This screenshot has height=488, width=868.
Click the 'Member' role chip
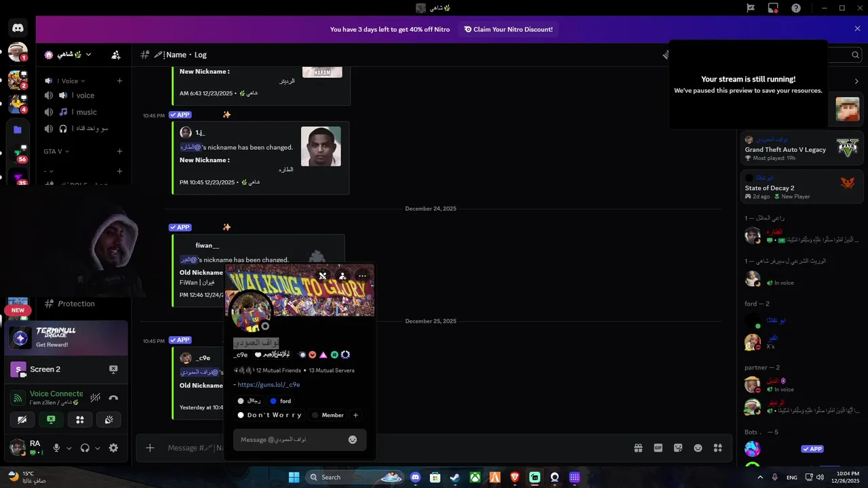click(328, 415)
